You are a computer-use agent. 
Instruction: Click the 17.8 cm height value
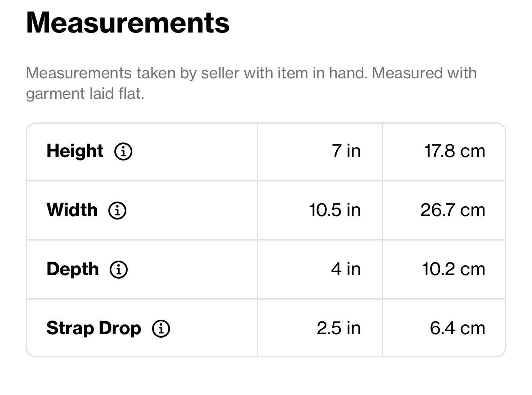tap(455, 151)
